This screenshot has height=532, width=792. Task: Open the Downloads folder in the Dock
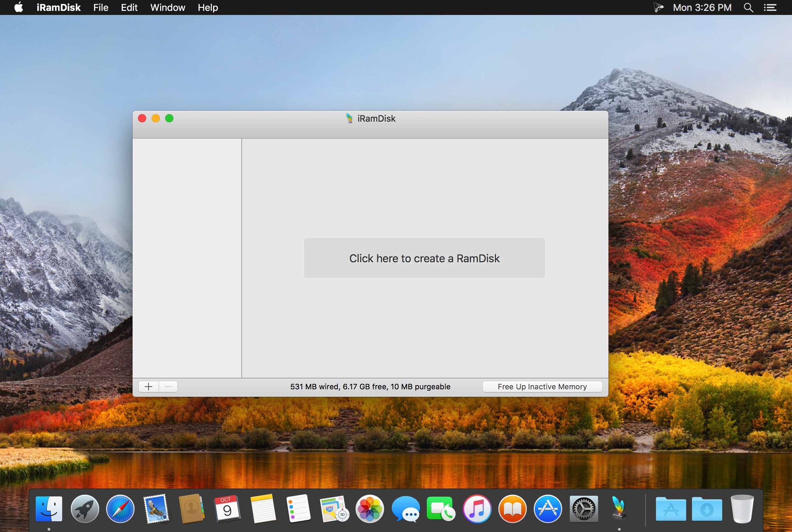(x=707, y=509)
